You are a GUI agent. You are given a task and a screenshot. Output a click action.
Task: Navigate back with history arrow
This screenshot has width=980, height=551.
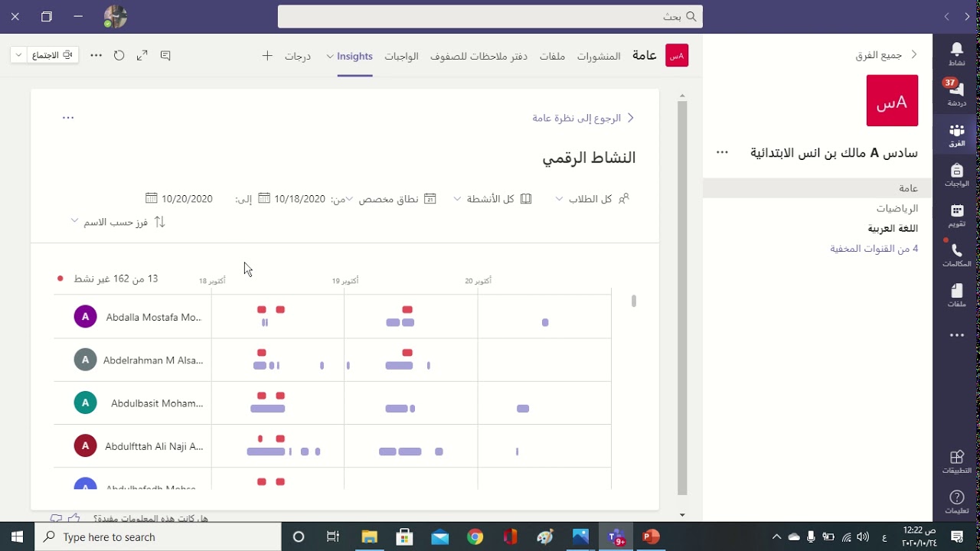(x=967, y=16)
